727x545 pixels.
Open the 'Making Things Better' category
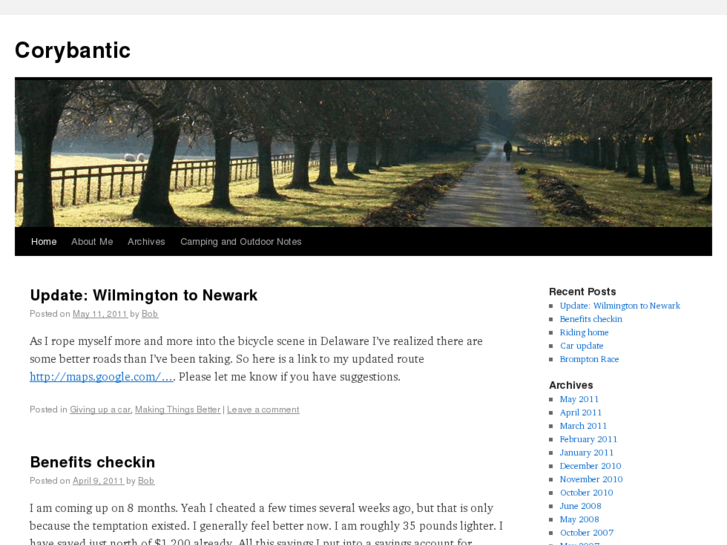(178, 410)
